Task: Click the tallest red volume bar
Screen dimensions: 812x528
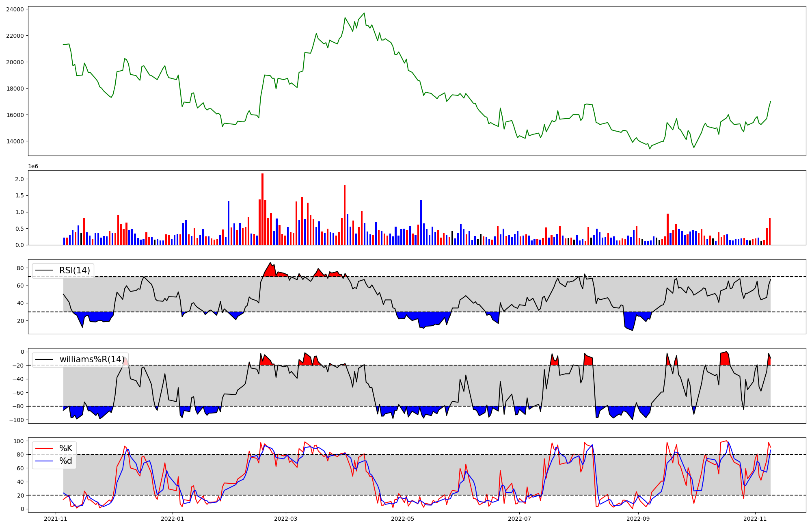Action: tap(262, 209)
